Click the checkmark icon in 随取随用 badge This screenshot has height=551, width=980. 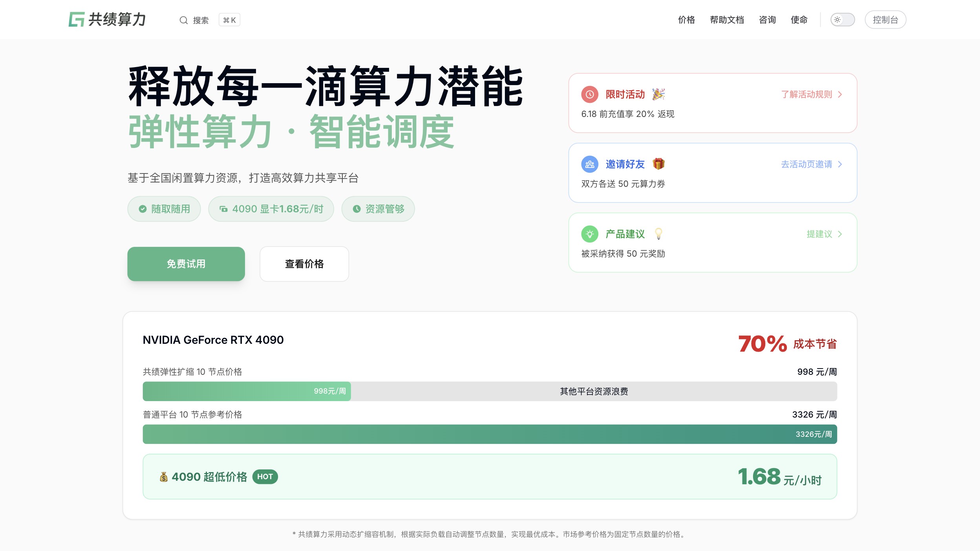[143, 209]
